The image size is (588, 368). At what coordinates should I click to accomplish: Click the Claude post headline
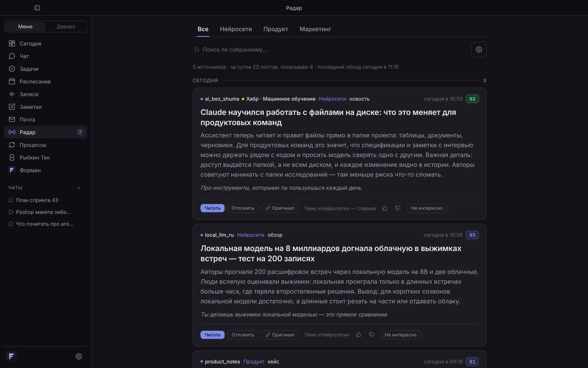click(328, 117)
